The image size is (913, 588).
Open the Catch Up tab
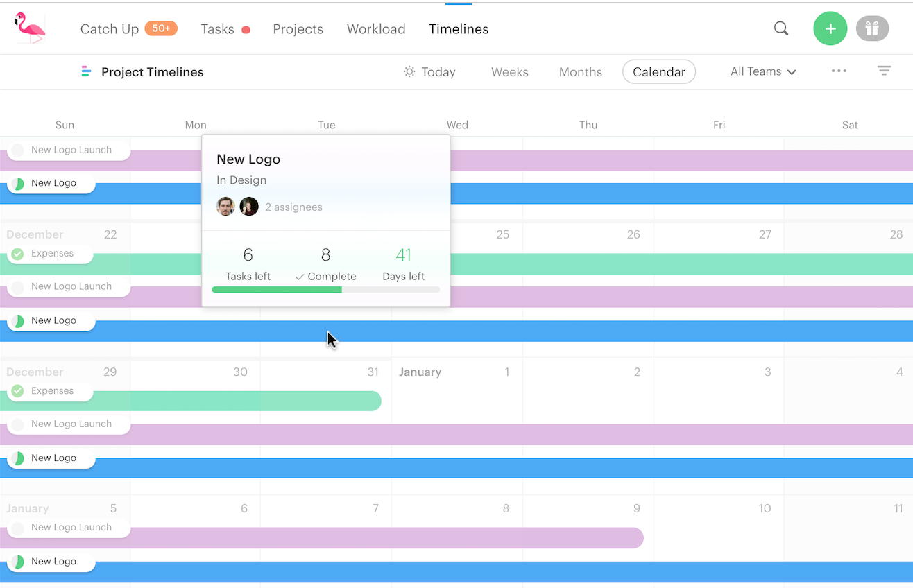(x=109, y=29)
